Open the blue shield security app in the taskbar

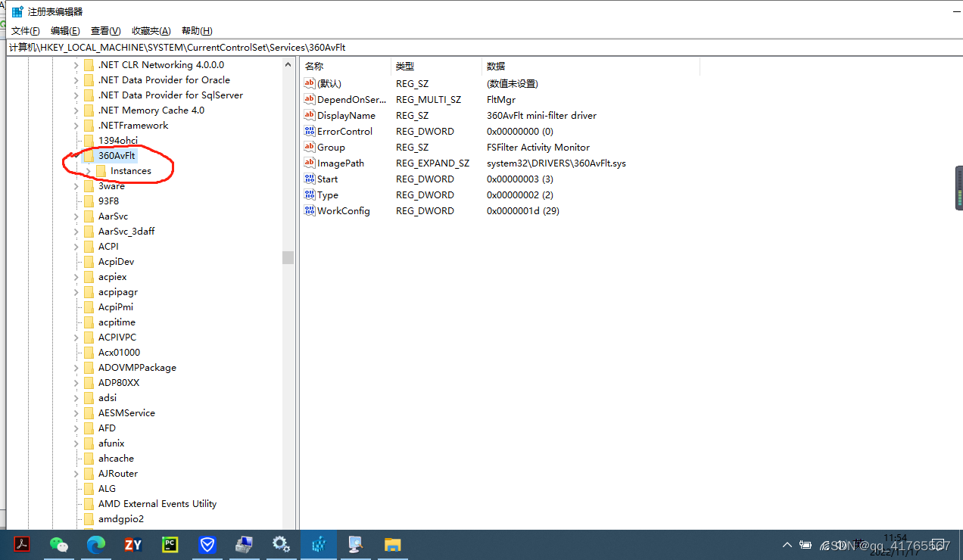pos(207,544)
